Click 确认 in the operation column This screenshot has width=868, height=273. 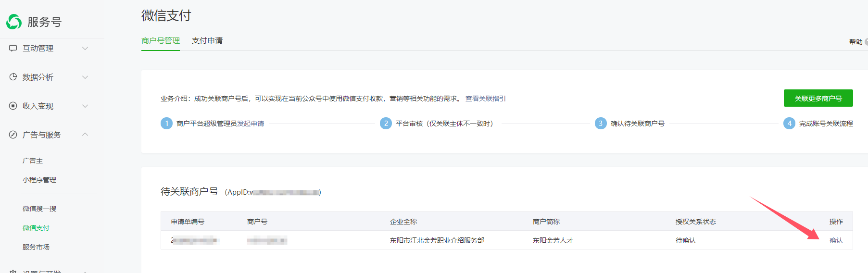click(x=836, y=240)
